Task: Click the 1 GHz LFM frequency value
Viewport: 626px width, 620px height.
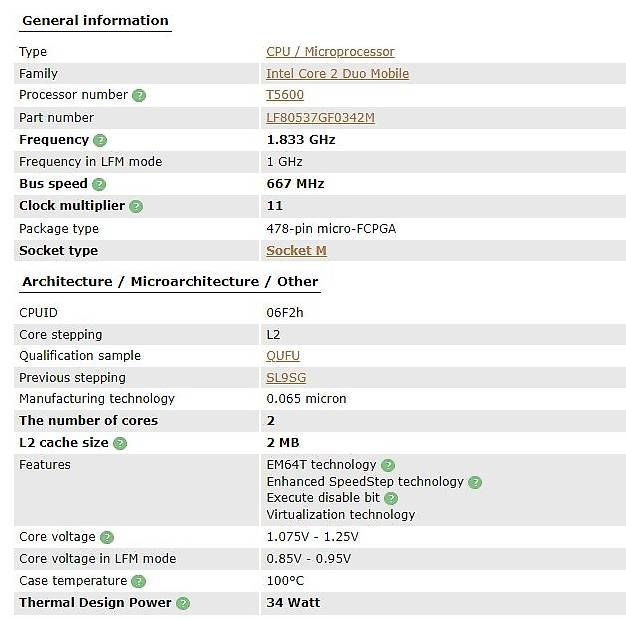Action: (284, 162)
